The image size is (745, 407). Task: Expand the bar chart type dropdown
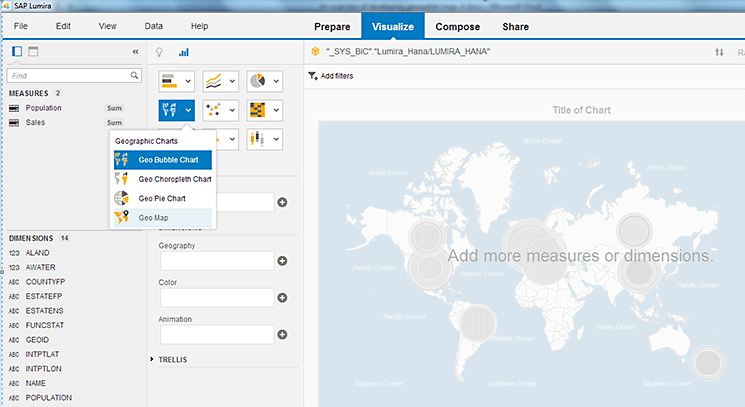pos(188,81)
